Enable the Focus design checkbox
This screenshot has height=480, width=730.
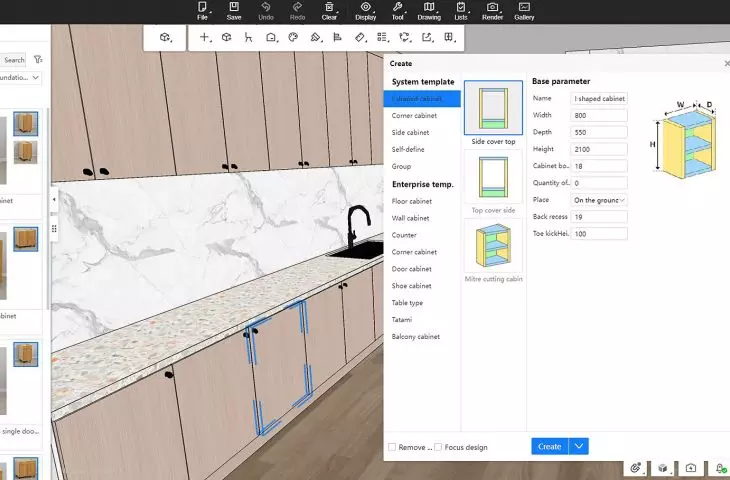tap(438, 447)
